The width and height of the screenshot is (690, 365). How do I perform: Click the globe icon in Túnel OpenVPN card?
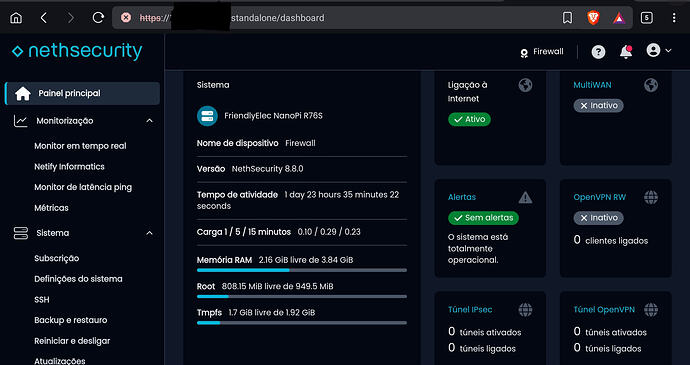click(651, 310)
